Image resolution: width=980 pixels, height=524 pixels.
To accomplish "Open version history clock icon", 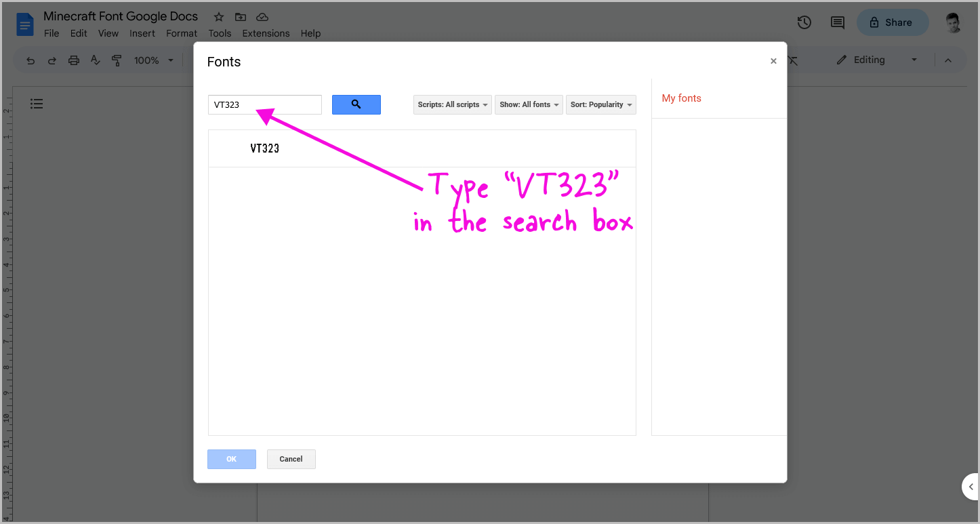I will pyautogui.click(x=804, y=22).
